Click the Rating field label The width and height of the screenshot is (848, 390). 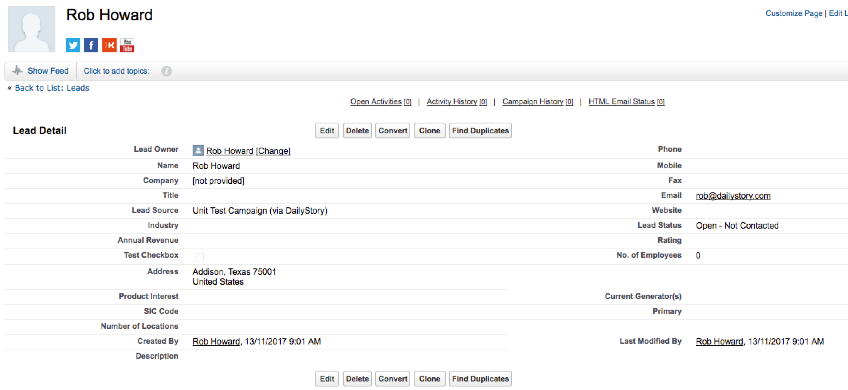(671, 240)
